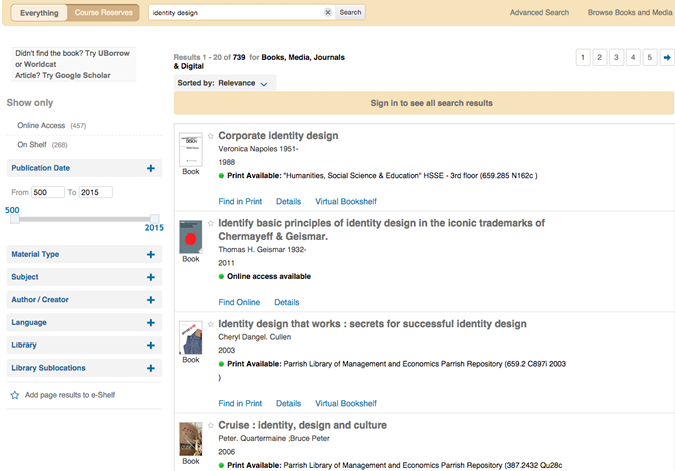Click the clear search text X icon
675x471 pixels.
point(327,13)
